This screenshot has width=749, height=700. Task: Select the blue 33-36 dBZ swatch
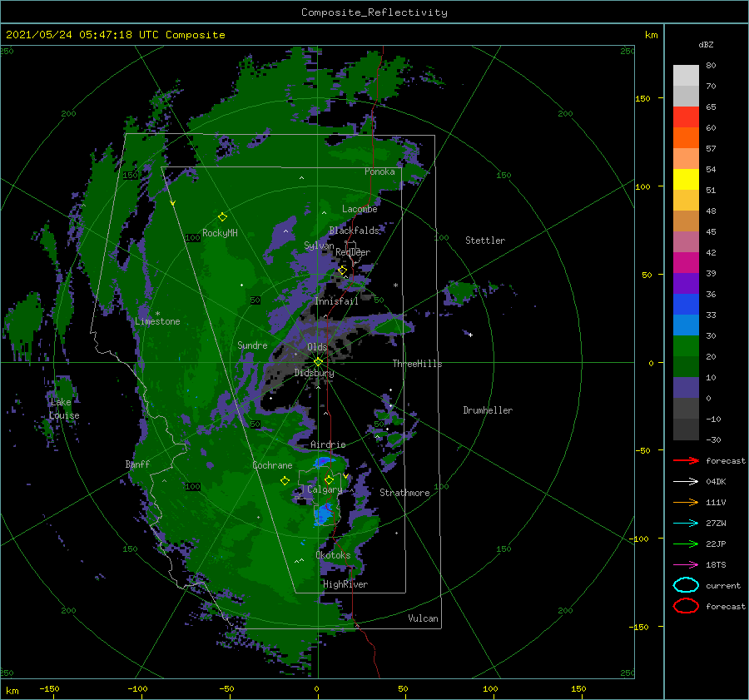[686, 305]
